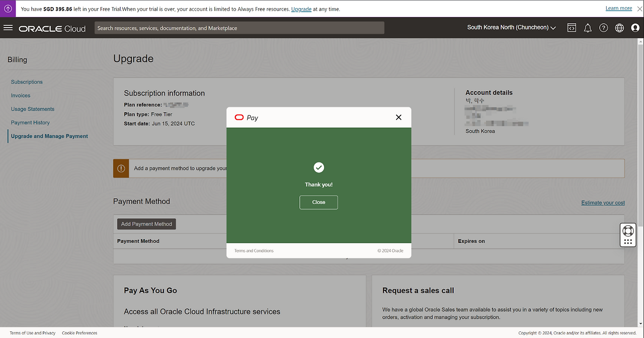Open Terms of Use and Privacy footer link
Viewport: 644px width, 338px height.
[33, 333]
